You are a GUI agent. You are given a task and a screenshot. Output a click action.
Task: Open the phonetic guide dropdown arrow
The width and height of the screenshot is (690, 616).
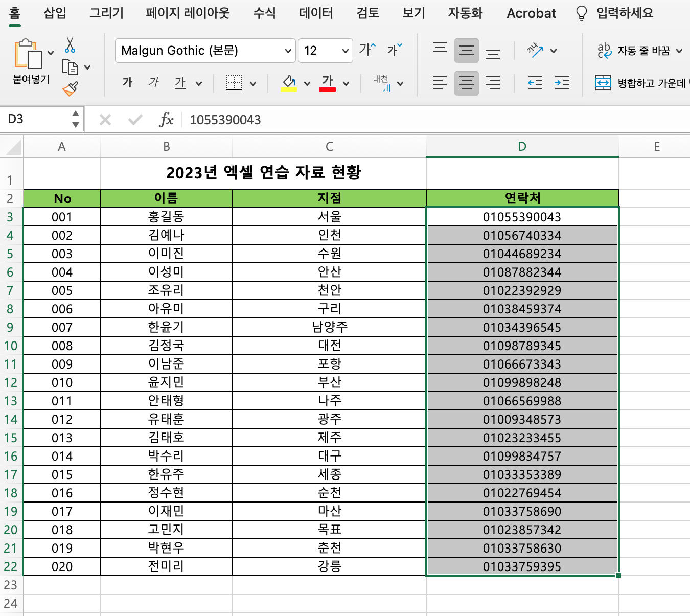point(400,83)
